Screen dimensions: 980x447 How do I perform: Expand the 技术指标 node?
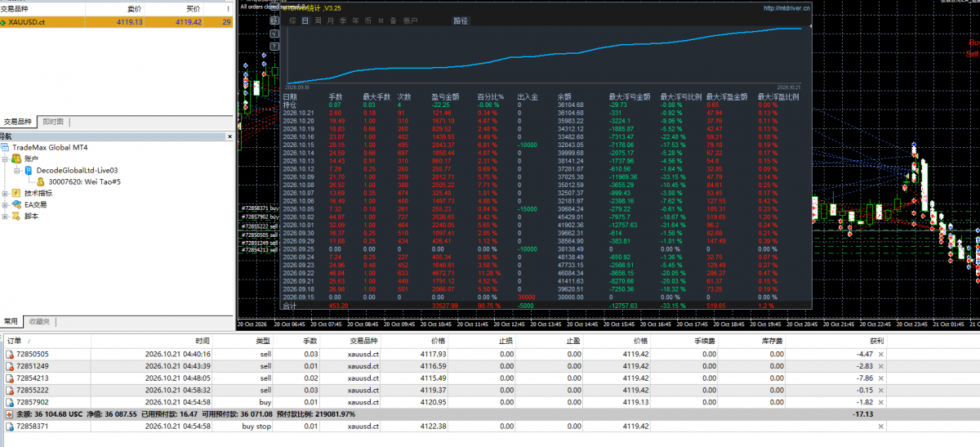[6, 193]
